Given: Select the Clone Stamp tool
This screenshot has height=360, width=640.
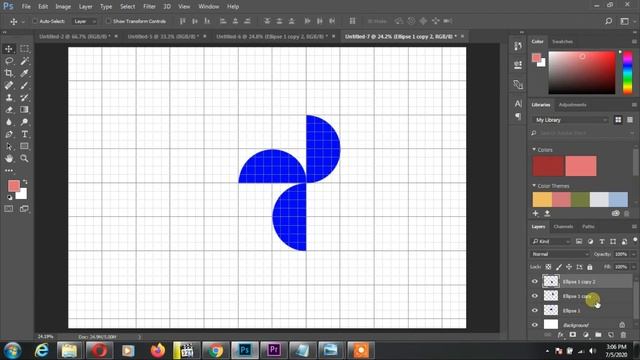Looking at the screenshot, I should (x=9, y=98).
